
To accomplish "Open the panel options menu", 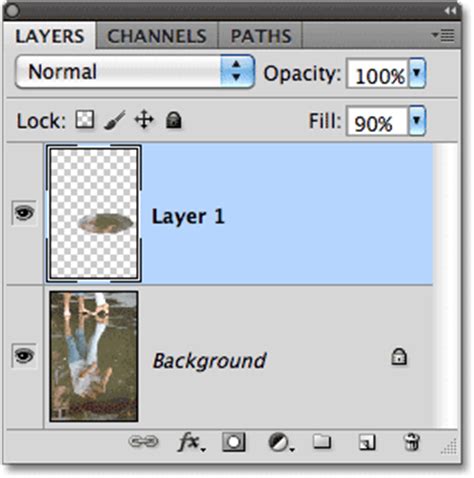I will tap(443, 35).
